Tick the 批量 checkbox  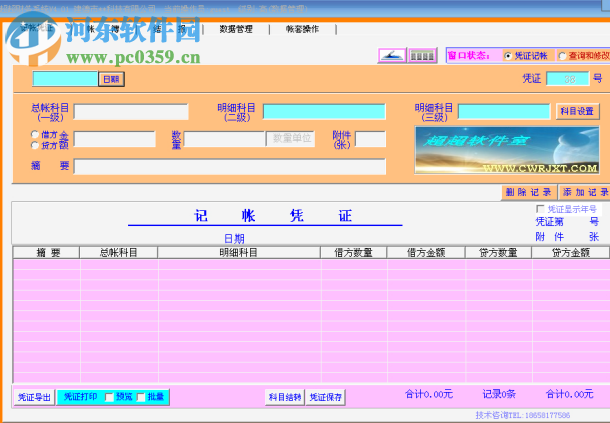pyautogui.click(x=141, y=397)
